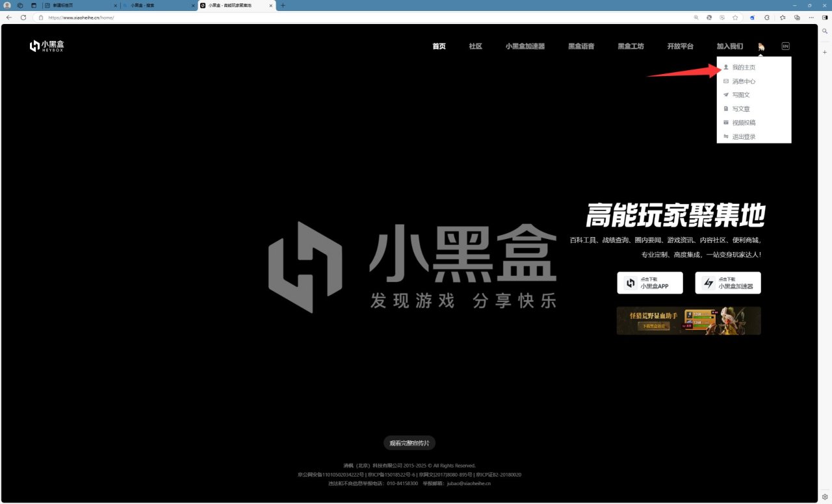This screenshot has width=832, height=504.
Task: Open 社区 in the site navigation
Action: 476,47
